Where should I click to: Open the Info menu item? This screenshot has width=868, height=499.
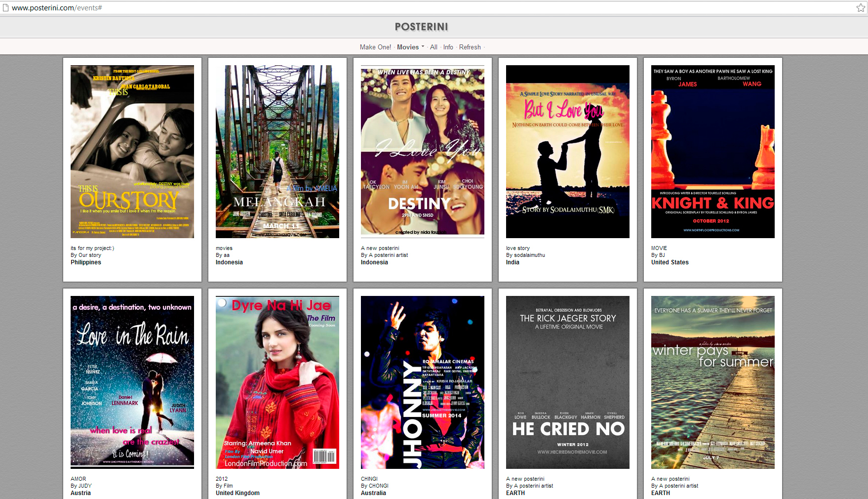tap(448, 47)
